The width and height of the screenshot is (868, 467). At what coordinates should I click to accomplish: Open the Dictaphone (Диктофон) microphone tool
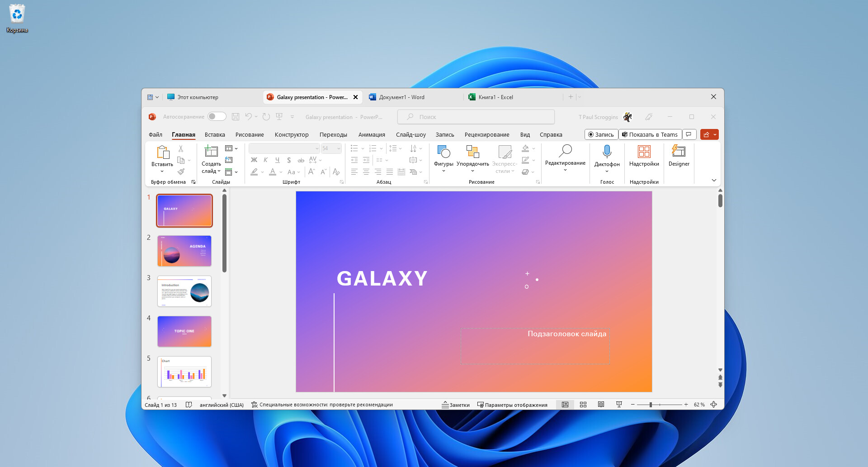(607, 152)
